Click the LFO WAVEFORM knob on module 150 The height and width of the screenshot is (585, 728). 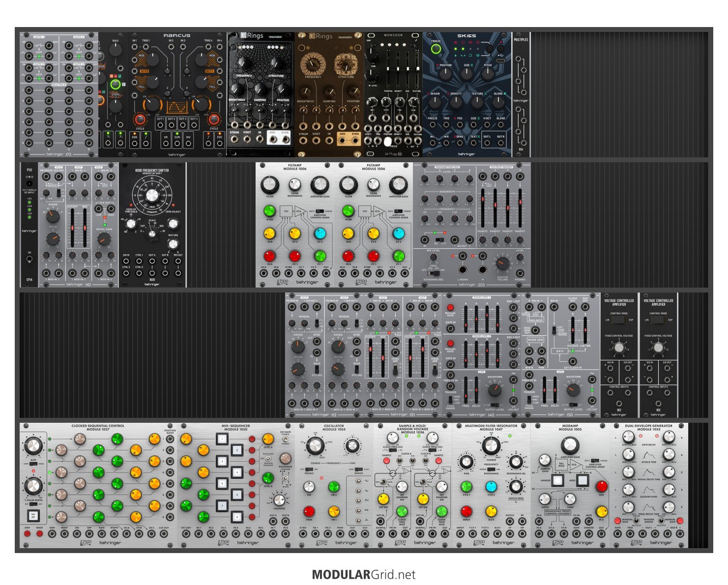(x=573, y=390)
